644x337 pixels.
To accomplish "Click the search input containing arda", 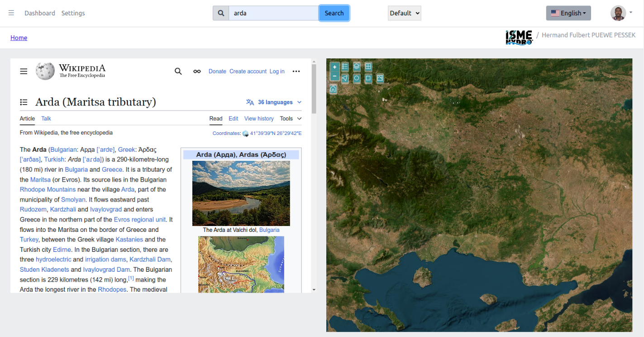I will (x=274, y=13).
